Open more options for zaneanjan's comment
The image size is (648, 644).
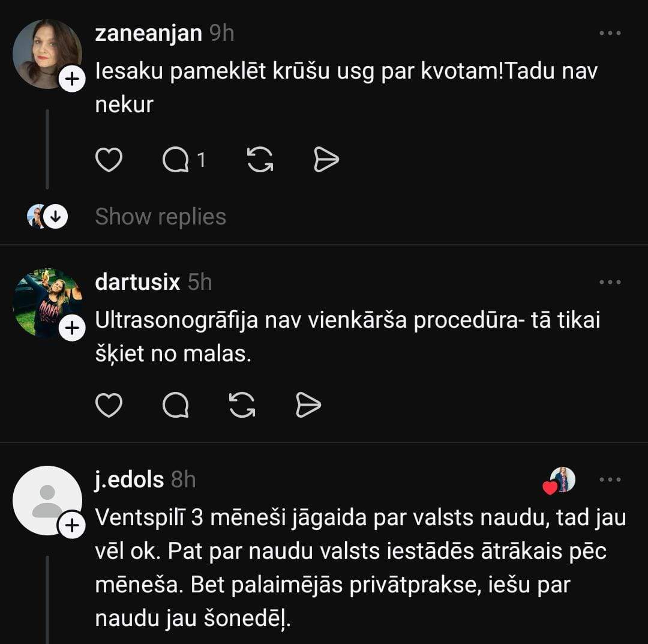point(610,34)
